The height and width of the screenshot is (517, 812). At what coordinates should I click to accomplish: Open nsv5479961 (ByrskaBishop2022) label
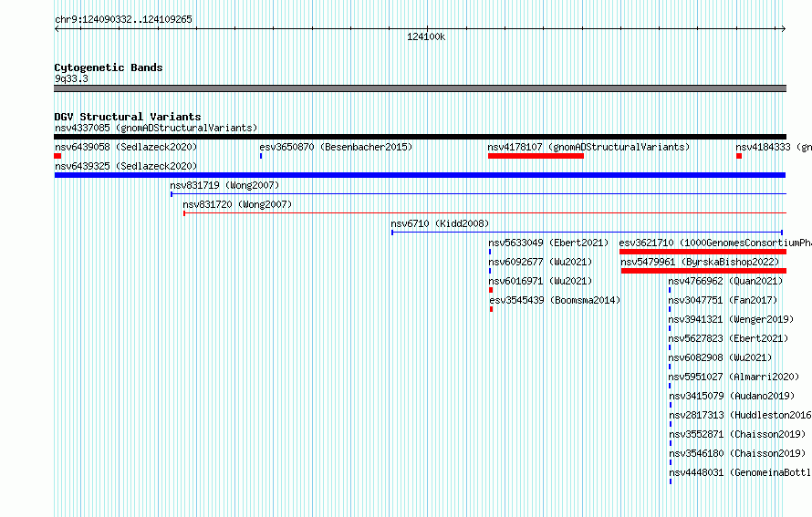pyautogui.click(x=700, y=262)
